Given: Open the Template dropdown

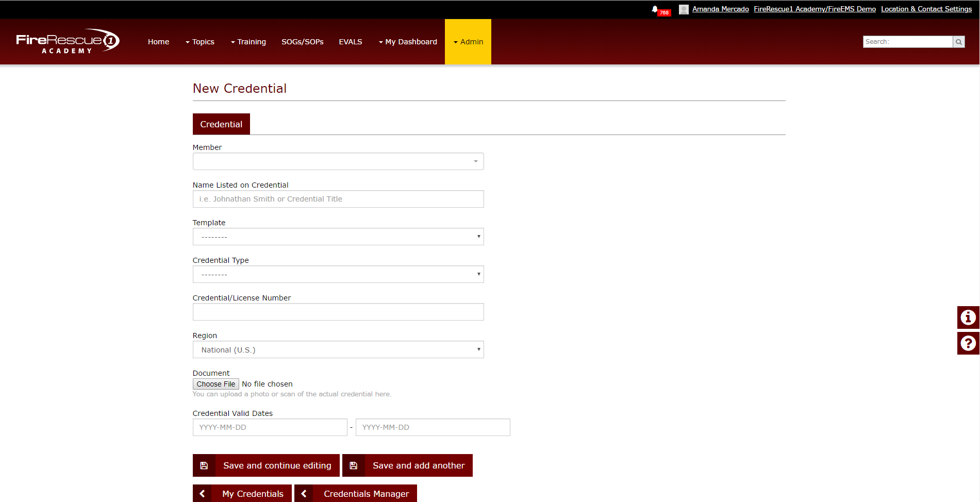Looking at the screenshot, I should (338, 237).
